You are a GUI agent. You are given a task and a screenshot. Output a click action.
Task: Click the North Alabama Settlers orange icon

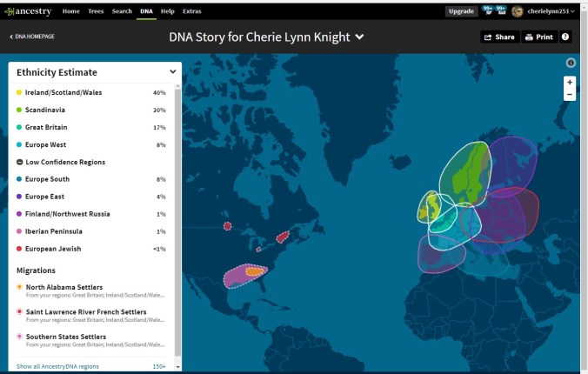pyautogui.click(x=19, y=287)
